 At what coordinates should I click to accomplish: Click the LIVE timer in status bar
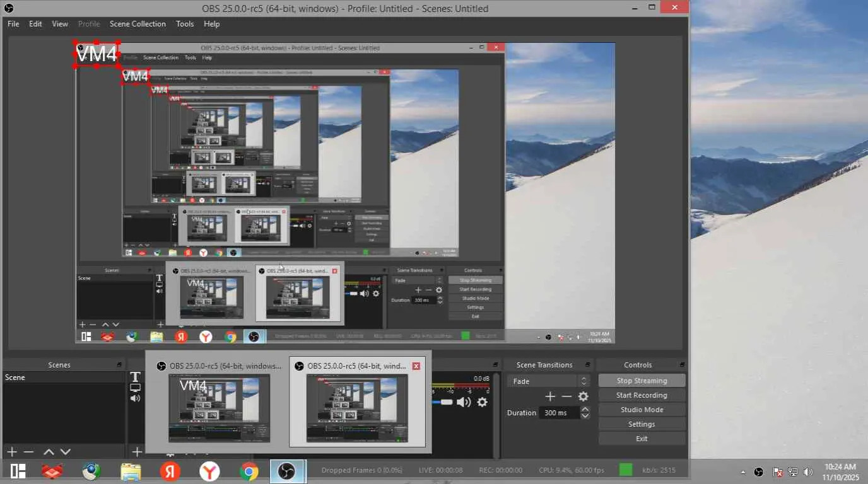(x=441, y=470)
